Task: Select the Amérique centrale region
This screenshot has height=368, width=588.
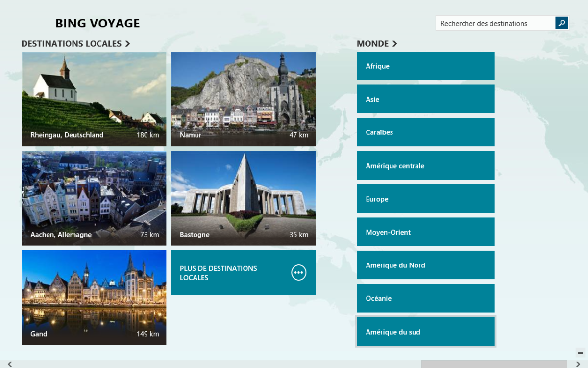Action: tap(426, 165)
